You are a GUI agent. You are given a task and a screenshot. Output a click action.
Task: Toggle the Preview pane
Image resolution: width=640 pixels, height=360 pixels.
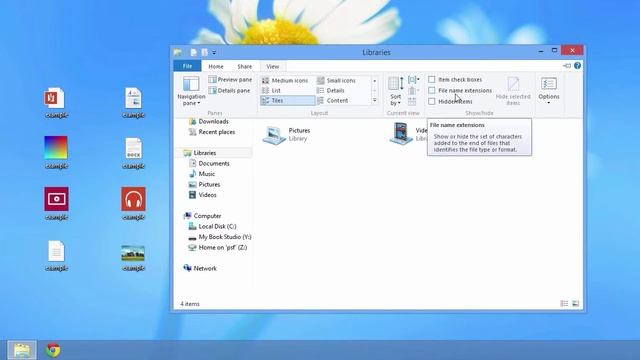pos(230,80)
